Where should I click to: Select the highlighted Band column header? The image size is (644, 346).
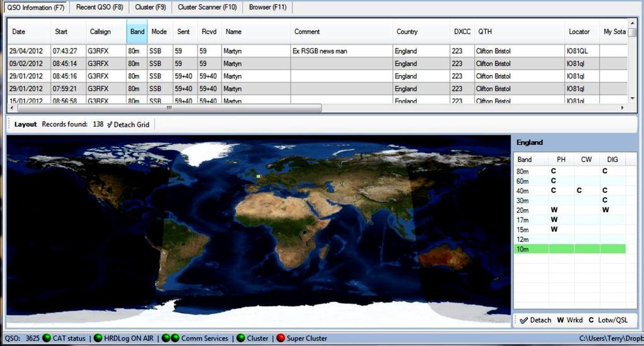coord(137,32)
